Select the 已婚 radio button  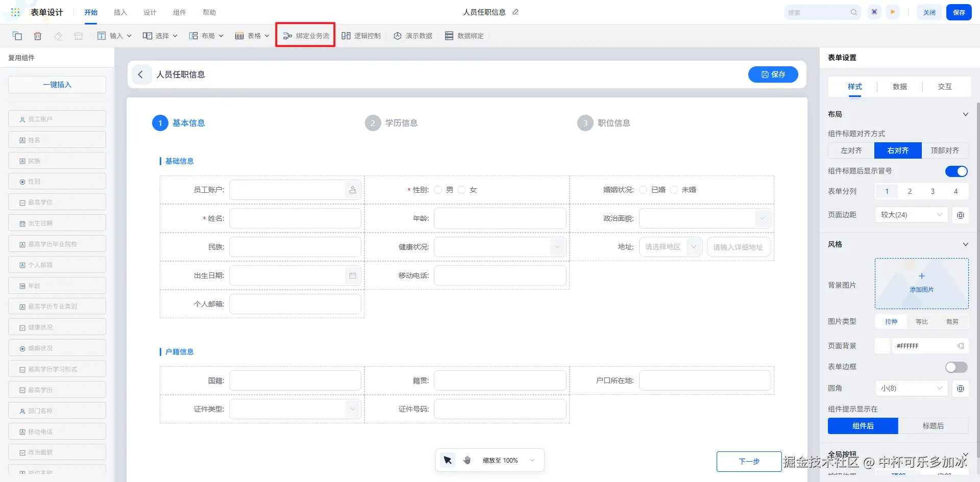(x=643, y=190)
